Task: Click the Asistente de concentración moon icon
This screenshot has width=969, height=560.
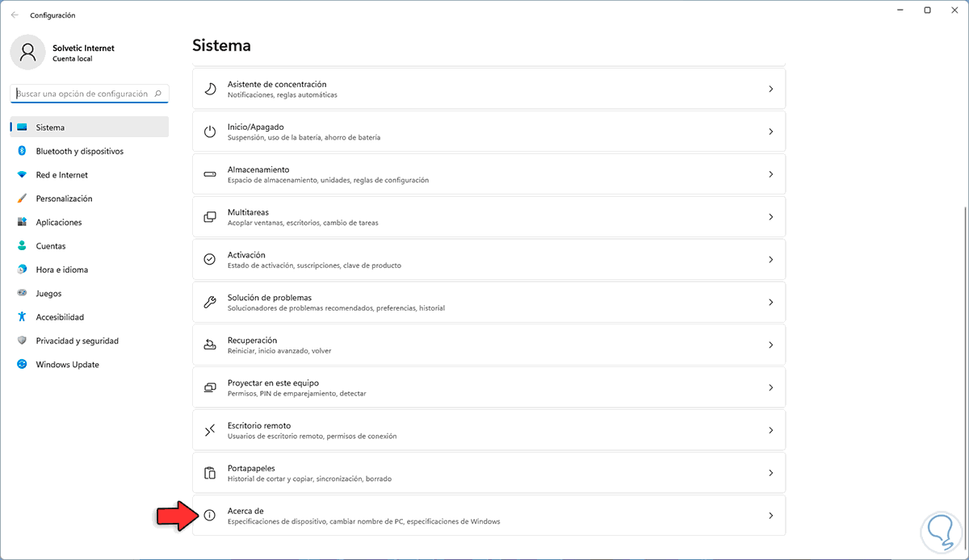Action: point(210,89)
